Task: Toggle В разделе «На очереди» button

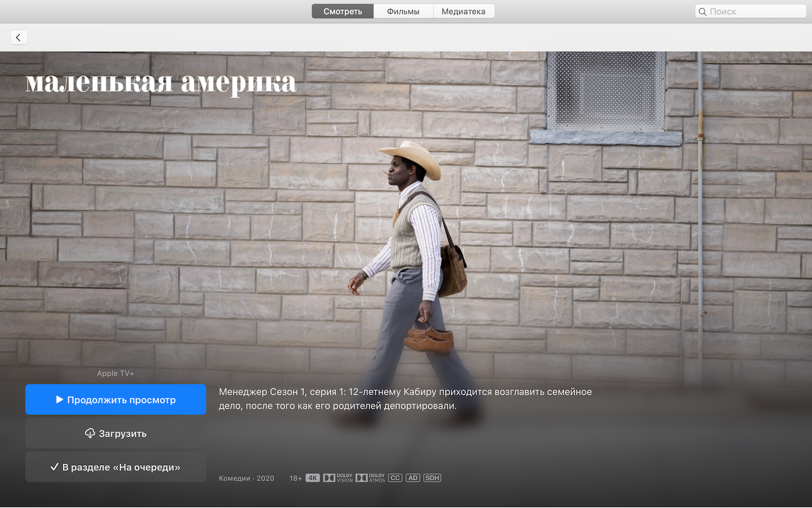Action: 116,467
